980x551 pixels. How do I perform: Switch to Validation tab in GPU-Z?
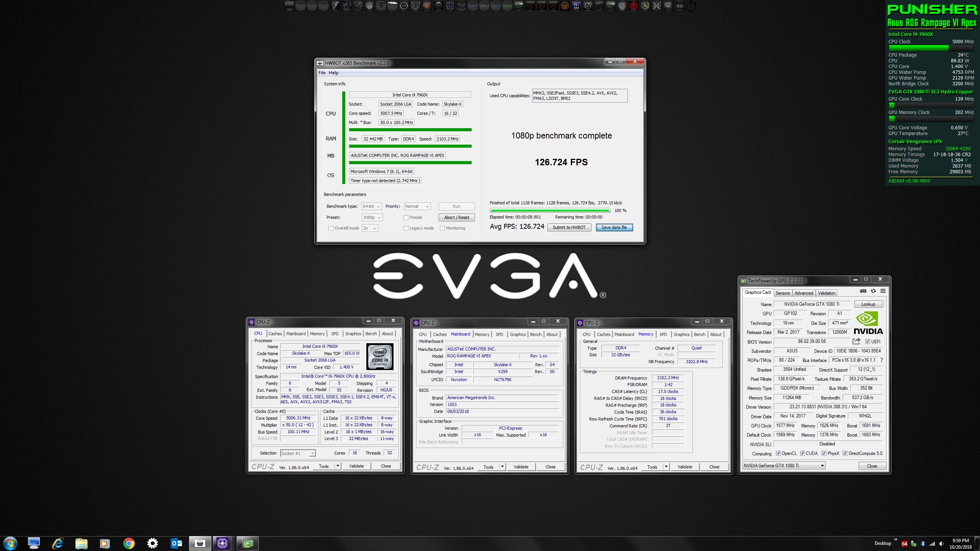point(826,293)
